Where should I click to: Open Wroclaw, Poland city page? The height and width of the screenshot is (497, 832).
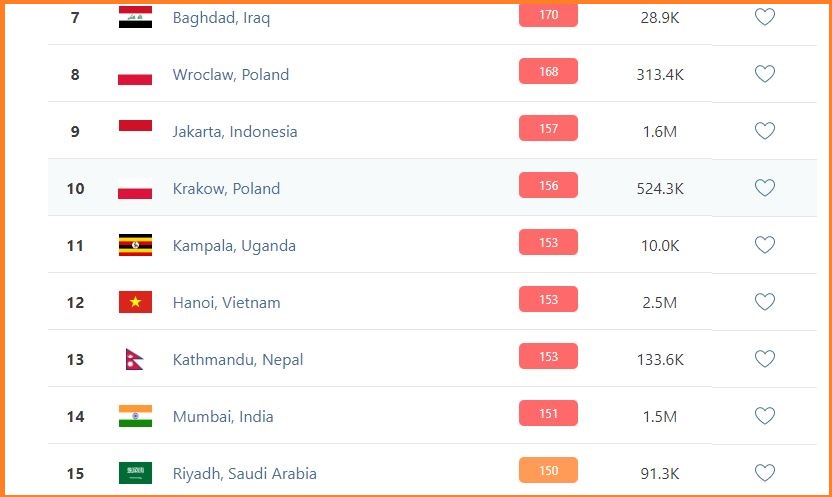tap(230, 75)
